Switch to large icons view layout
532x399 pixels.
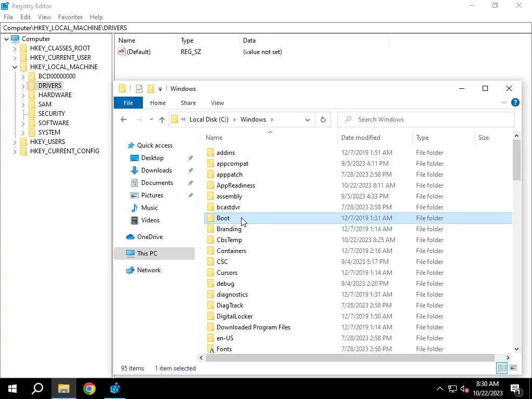click(x=513, y=368)
